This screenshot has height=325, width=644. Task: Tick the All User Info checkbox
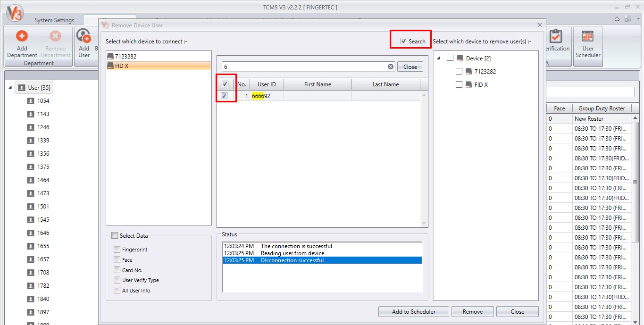(x=117, y=291)
